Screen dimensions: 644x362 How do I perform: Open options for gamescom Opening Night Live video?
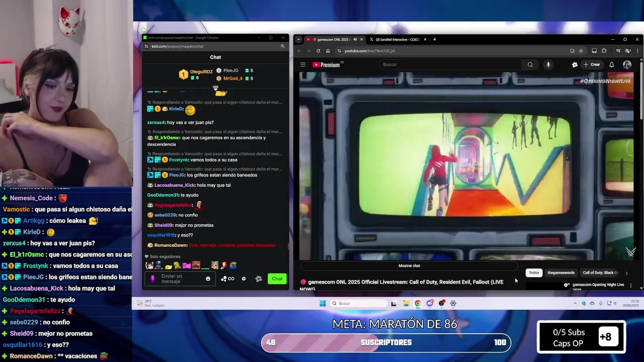(631, 285)
